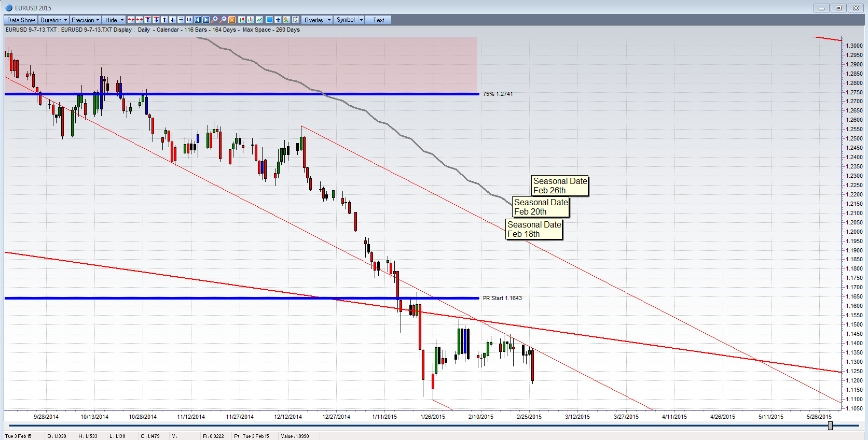The width and height of the screenshot is (868, 440).
Task: Click the expand horizontal red arrows icon
Action: click(140, 20)
